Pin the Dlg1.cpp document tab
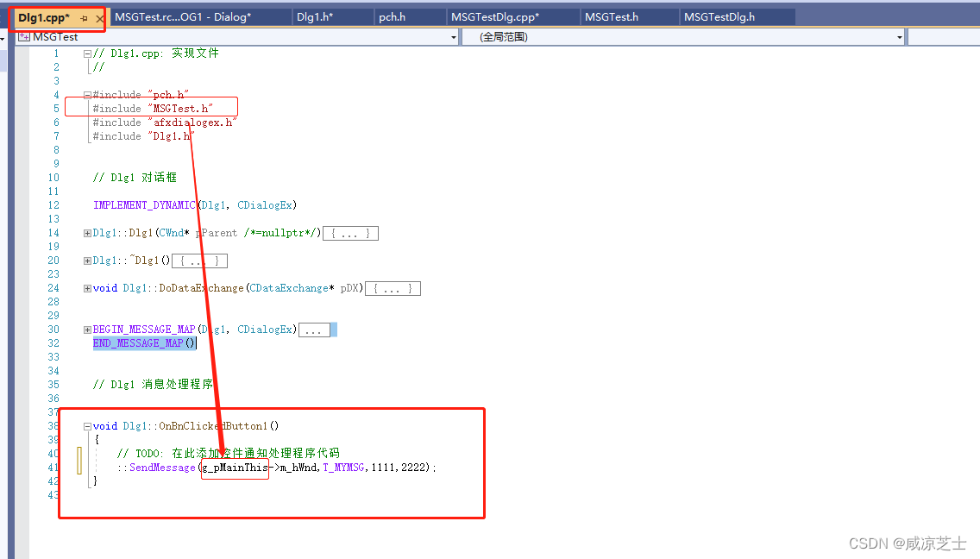The image size is (980, 559). tap(85, 17)
